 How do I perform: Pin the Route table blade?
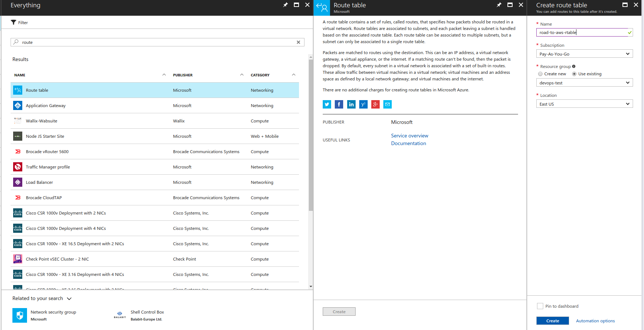click(x=499, y=5)
